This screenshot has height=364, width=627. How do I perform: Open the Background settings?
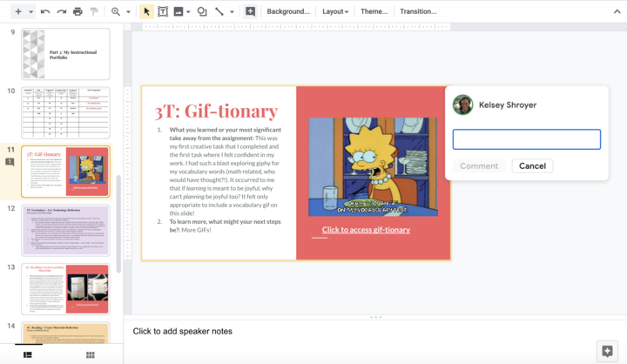tap(288, 11)
